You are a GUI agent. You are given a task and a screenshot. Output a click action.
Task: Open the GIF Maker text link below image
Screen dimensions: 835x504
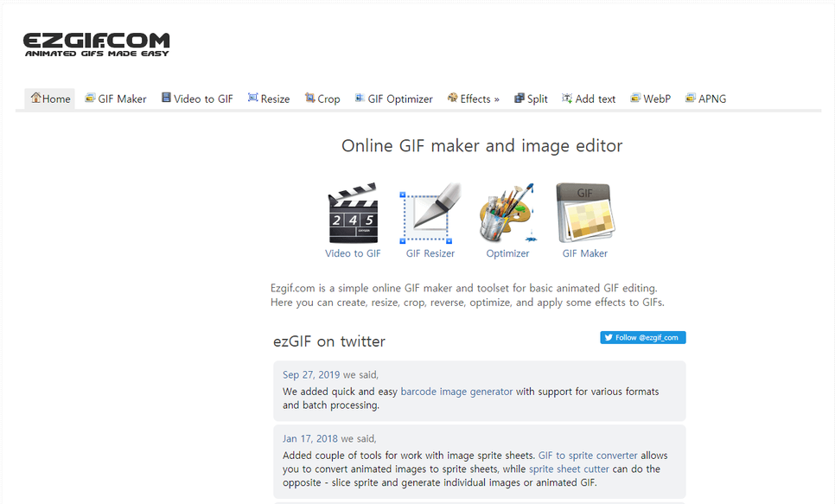click(584, 253)
